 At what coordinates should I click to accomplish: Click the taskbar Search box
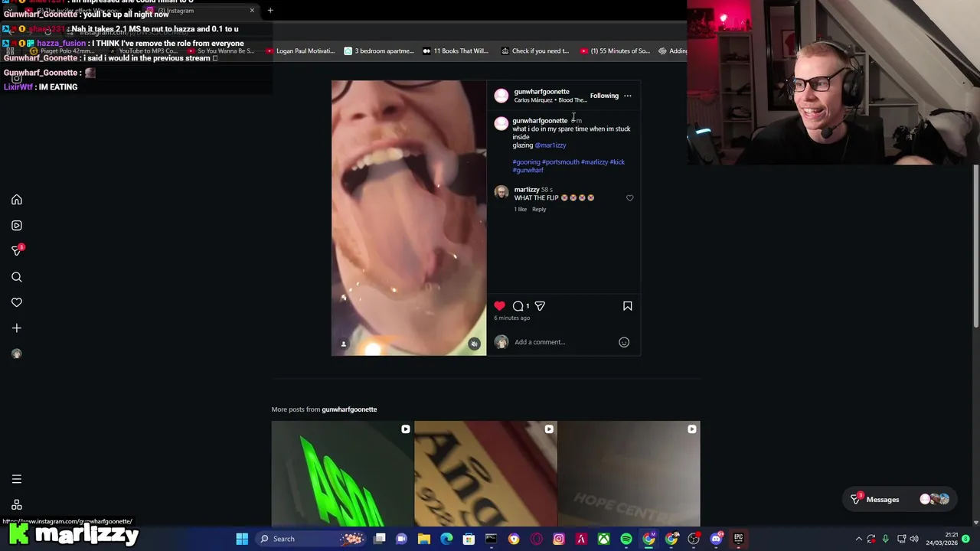[309, 539]
